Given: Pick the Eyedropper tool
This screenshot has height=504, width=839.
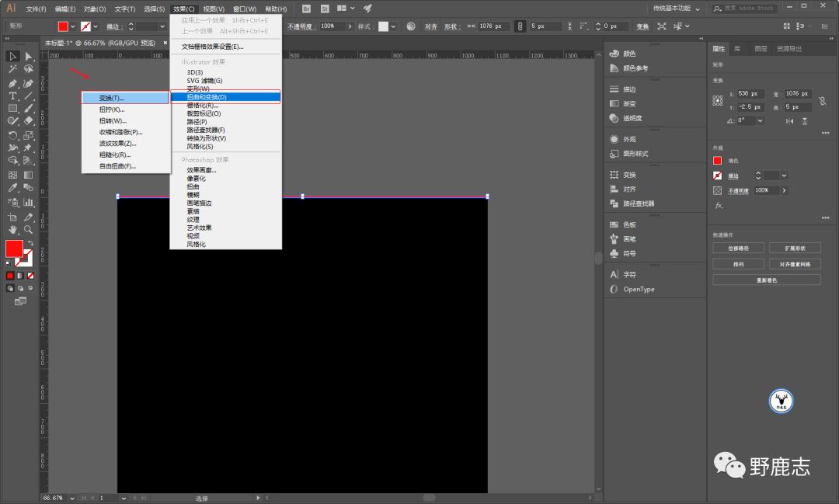Looking at the screenshot, I should coord(13,188).
